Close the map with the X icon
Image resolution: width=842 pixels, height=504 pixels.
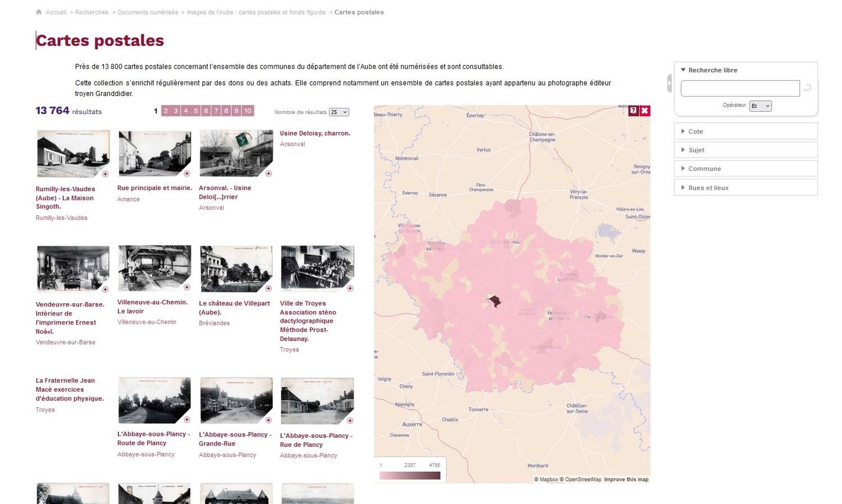point(645,111)
